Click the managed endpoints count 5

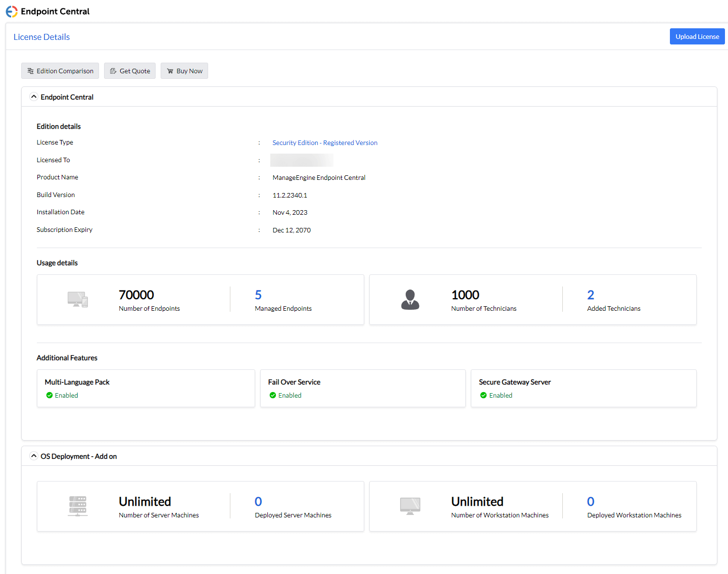coord(258,295)
